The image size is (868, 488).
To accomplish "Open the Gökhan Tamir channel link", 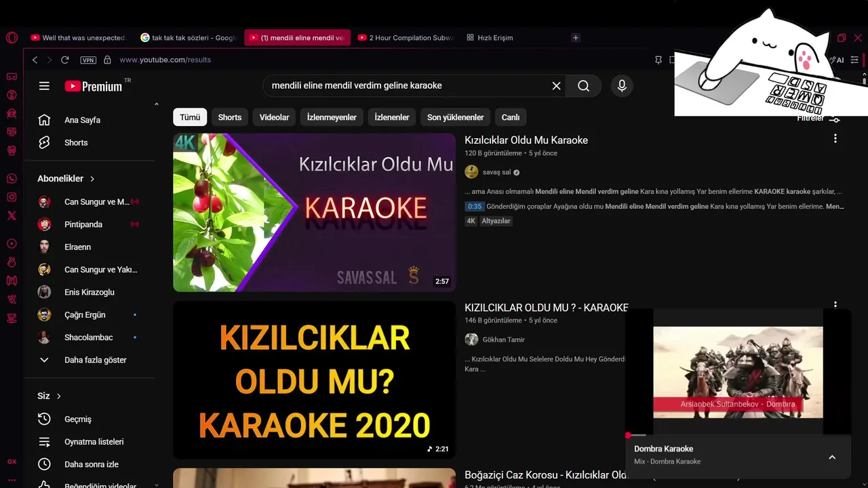I will pos(503,340).
